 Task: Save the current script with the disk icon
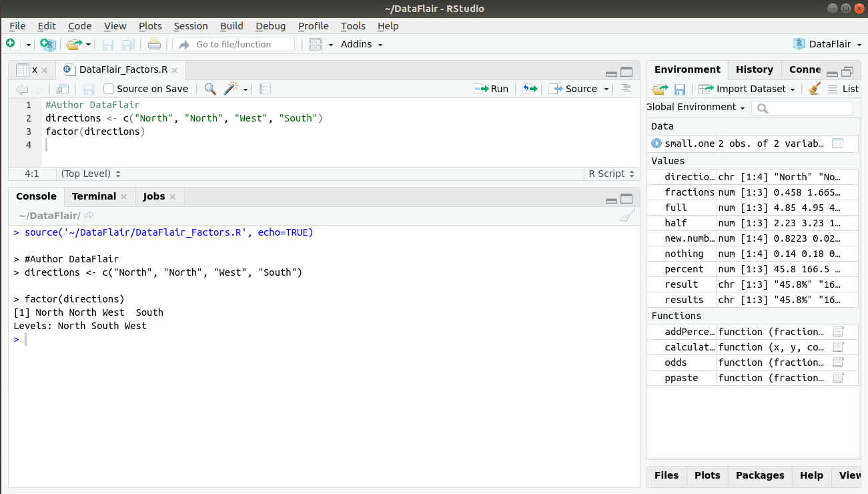point(89,88)
